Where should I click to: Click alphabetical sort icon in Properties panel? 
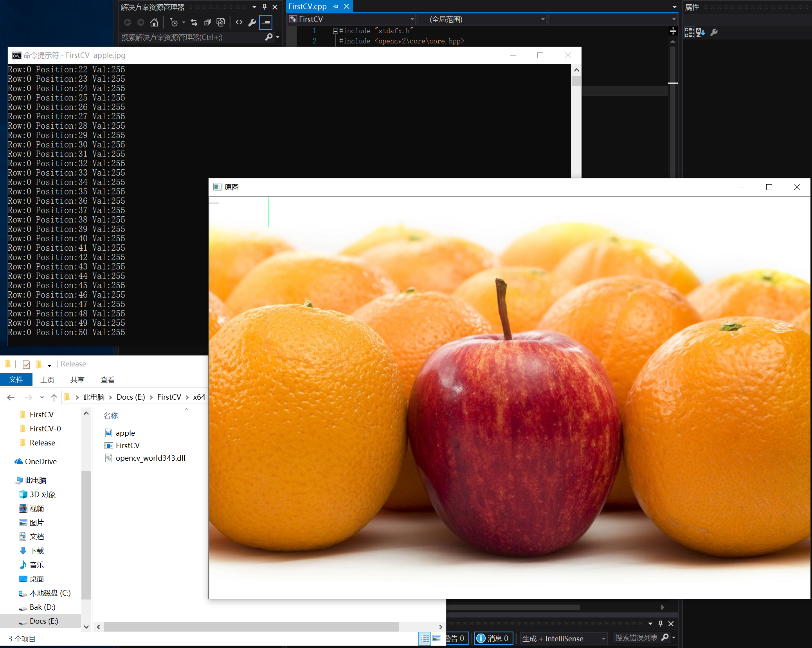pos(700,32)
